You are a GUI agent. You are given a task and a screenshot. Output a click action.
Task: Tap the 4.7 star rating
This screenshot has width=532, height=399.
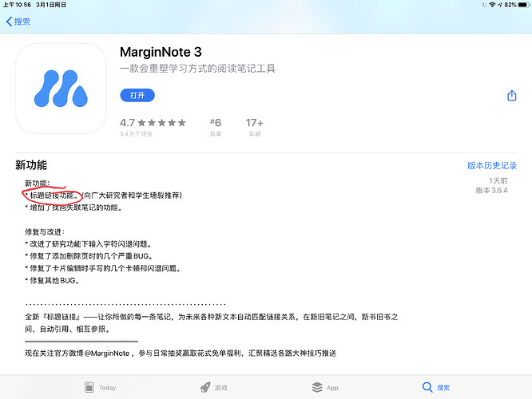click(153, 122)
